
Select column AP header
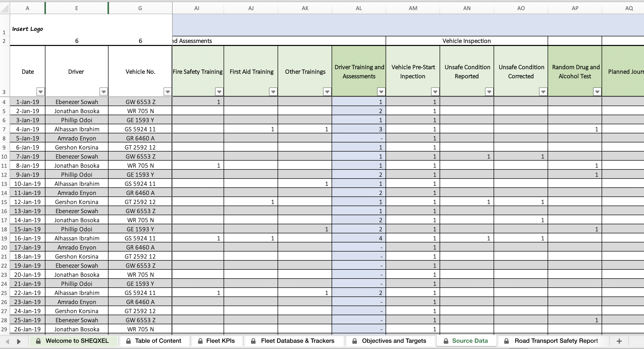click(x=575, y=8)
